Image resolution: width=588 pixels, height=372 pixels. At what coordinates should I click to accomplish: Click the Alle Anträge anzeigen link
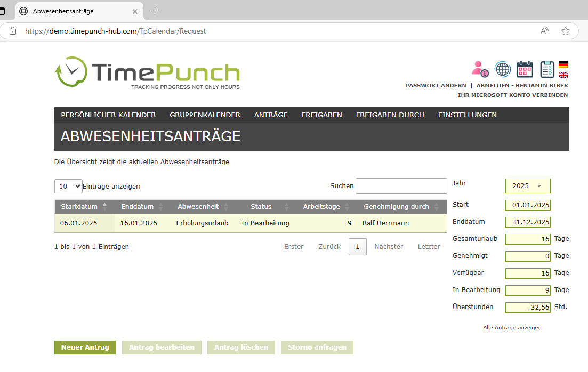click(512, 328)
